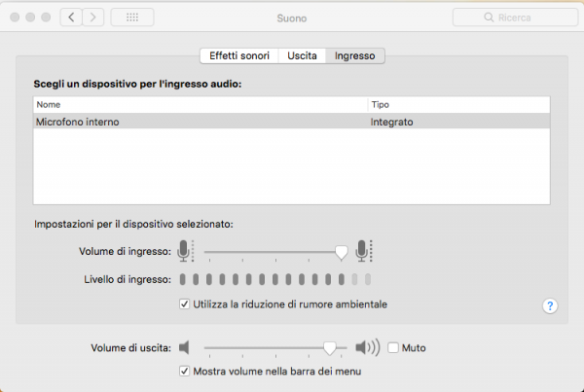
Task: Sort devices by the Tipo column header
Action: click(x=457, y=104)
